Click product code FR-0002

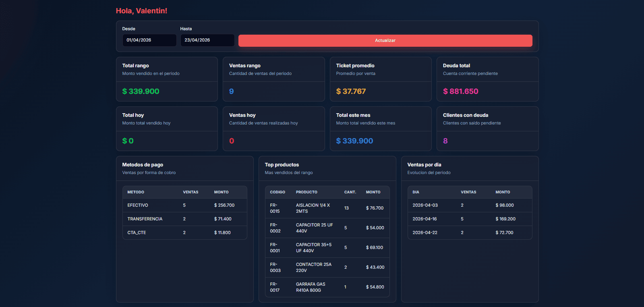click(275, 228)
